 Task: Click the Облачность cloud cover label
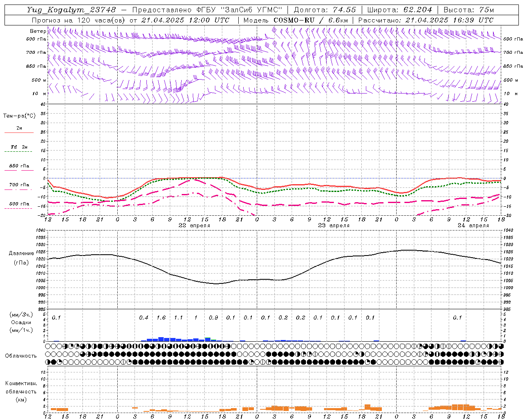point(21,356)
